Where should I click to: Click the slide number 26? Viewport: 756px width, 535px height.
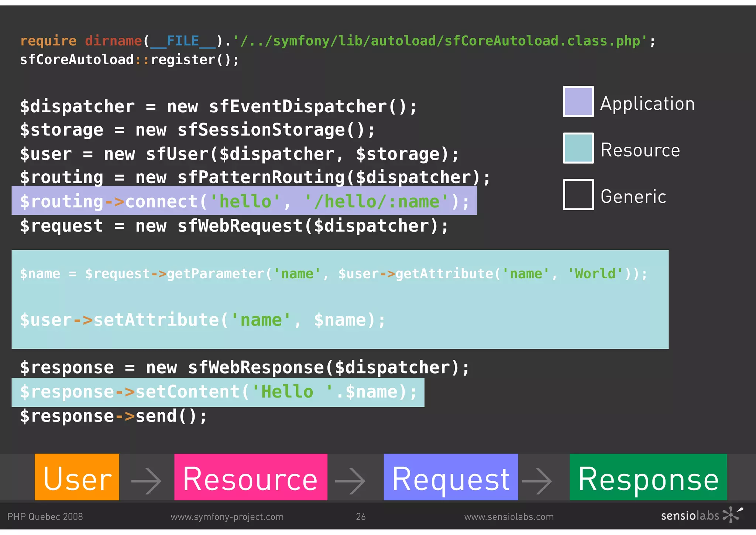coord(361,517)
